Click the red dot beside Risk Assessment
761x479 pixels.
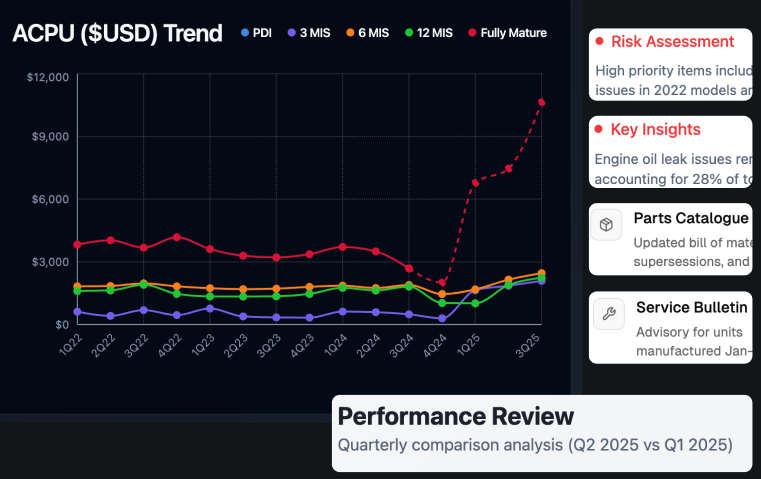[598, 42]
